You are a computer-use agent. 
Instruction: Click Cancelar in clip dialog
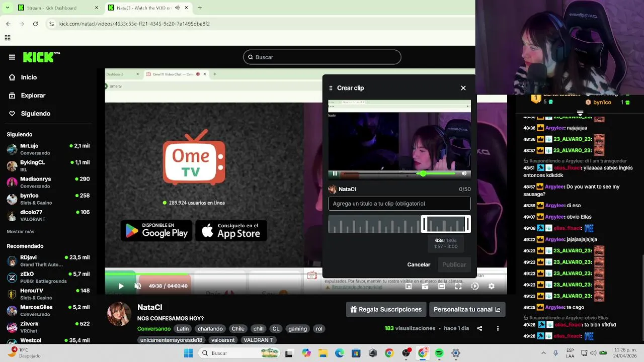419,264
